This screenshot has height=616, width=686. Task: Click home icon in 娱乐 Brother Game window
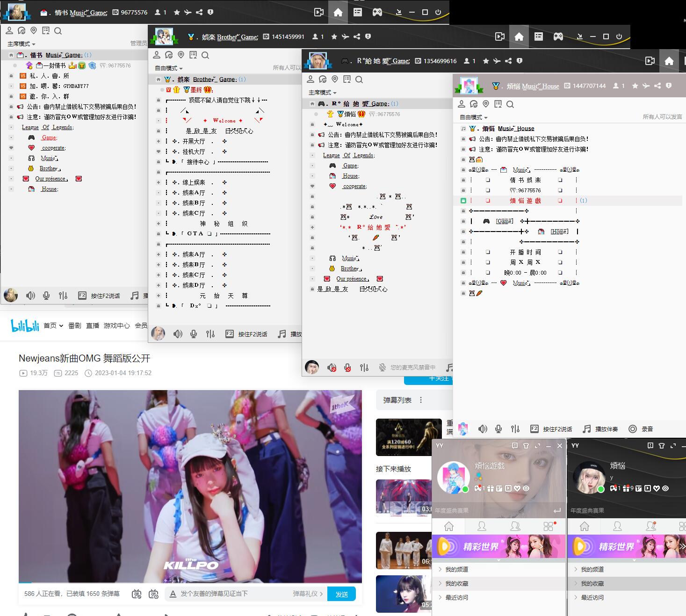(519, 36)
